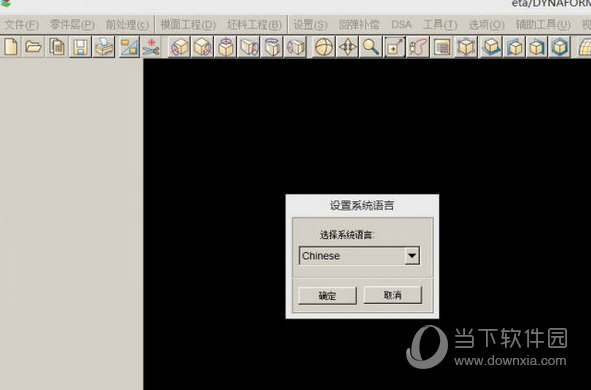The height and width of the screenshot is (390, 591).
Task: Select the zoom window box-with-arrow icon
Action: (x=394, y=47)
